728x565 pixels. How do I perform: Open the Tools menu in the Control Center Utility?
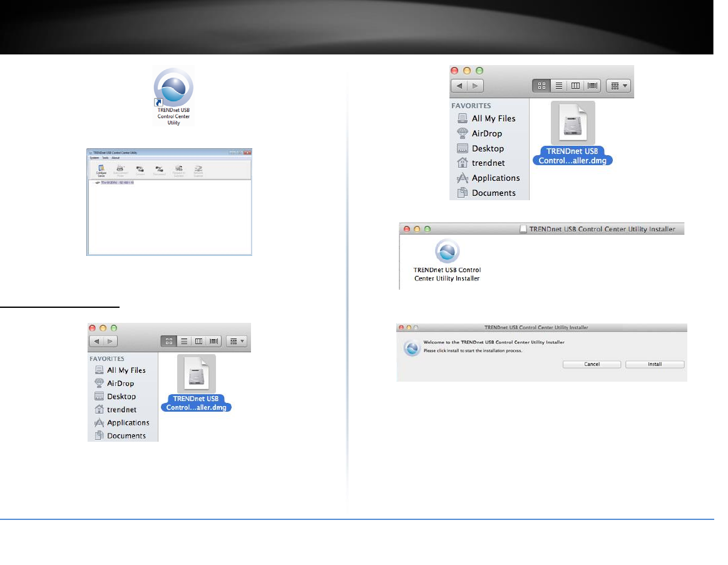coord(105,158)
